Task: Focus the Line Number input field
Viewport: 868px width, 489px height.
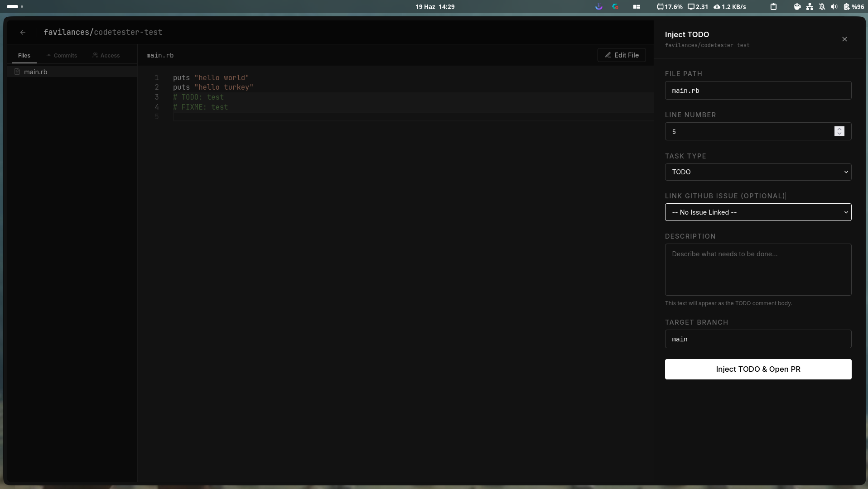Action: click(x=758, y=131)
